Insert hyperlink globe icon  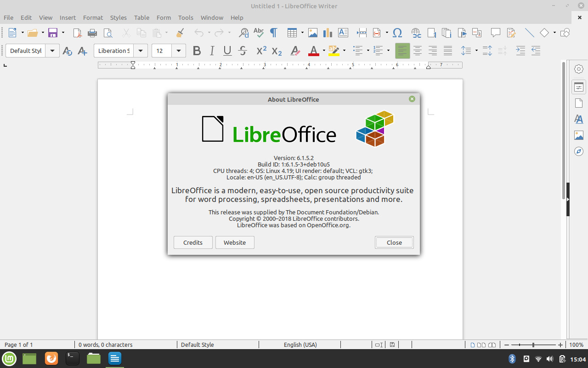(x=416, y=33)
